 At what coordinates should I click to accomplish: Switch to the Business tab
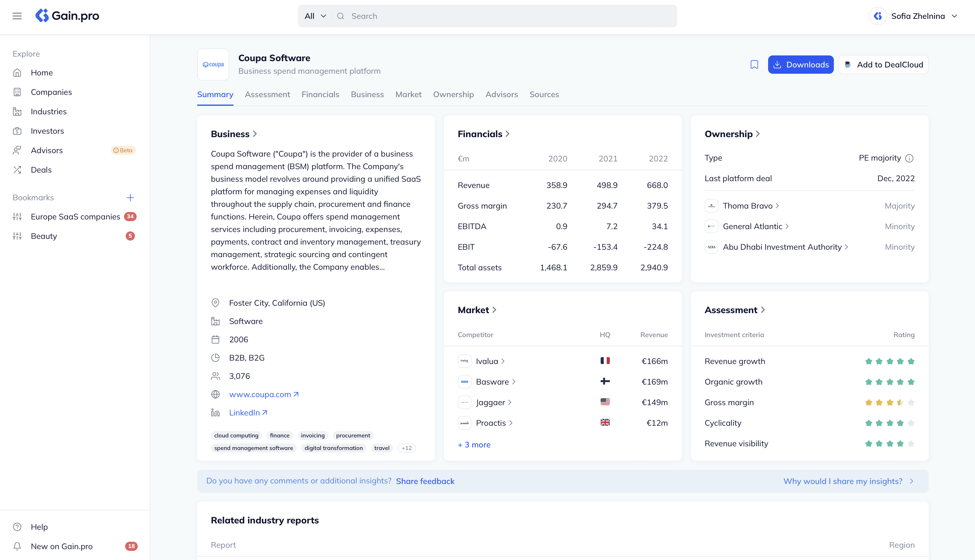pos(367,95)
